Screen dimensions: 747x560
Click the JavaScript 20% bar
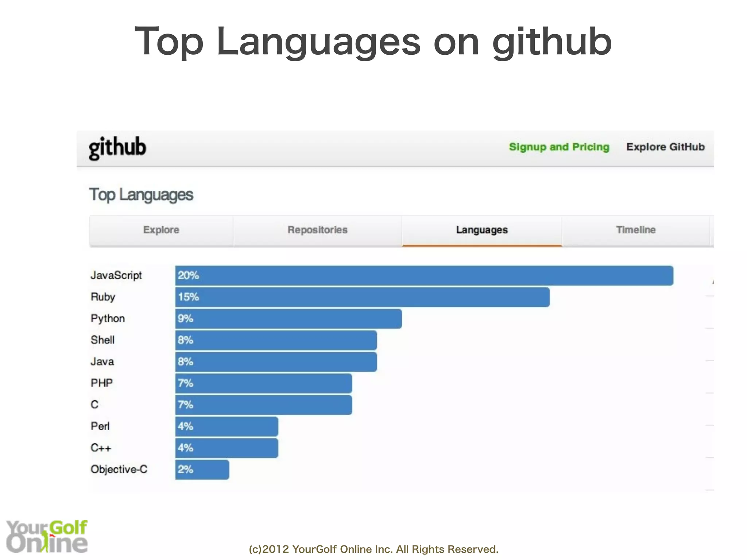pos(424,276)
